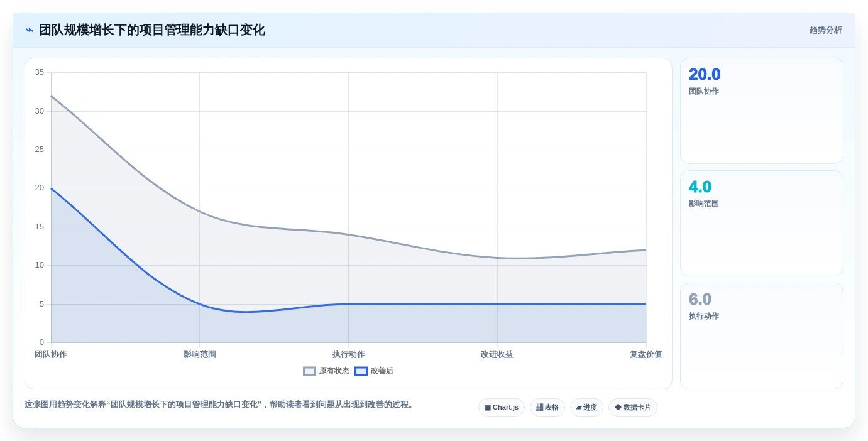The height and width of the screenshot is (441, 868).
Task: Click the chart title 团队规模增长下的项目管理能力缺口变化
Action: click(152, 30)
